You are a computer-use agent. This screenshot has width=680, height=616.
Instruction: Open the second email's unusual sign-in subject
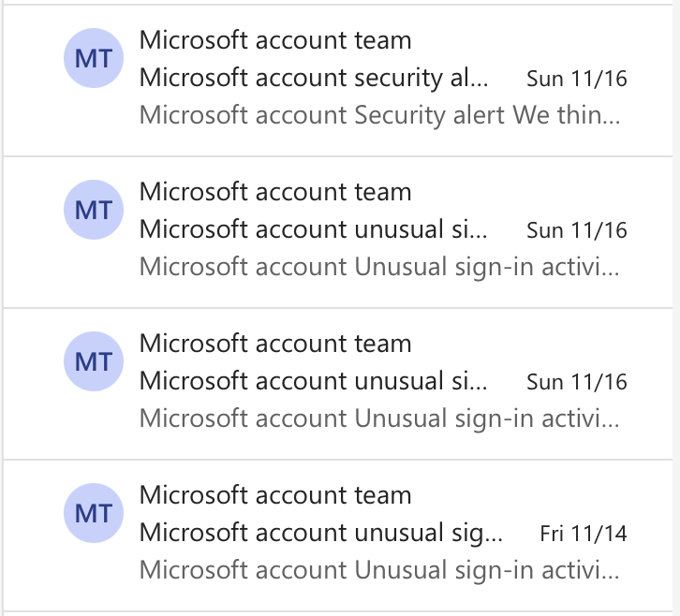pos(314,229)
